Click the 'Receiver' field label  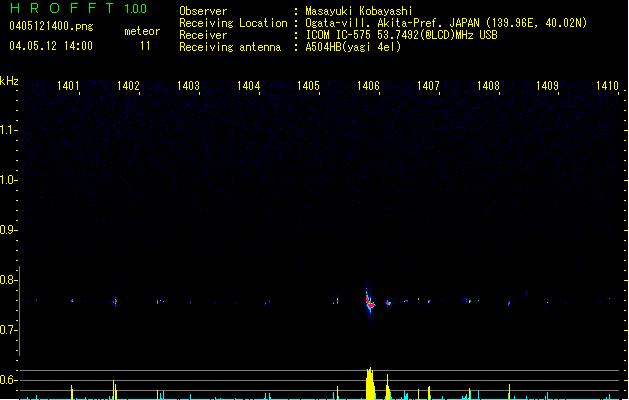pos(203,35)
